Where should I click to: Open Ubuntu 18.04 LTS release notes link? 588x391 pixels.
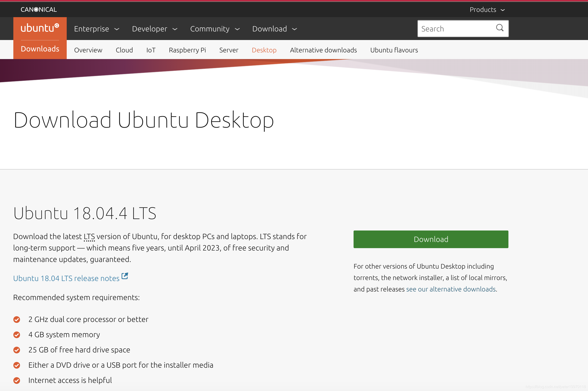(66, 278)
